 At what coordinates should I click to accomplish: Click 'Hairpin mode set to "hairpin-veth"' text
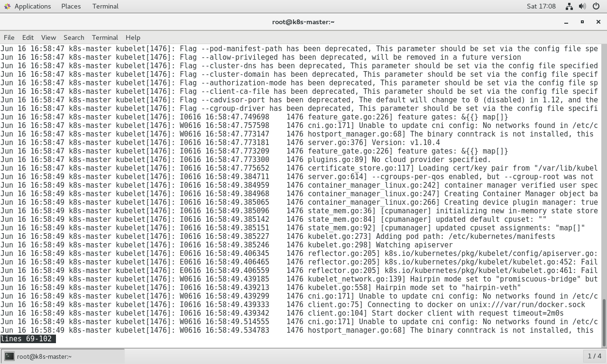point(449,288)
